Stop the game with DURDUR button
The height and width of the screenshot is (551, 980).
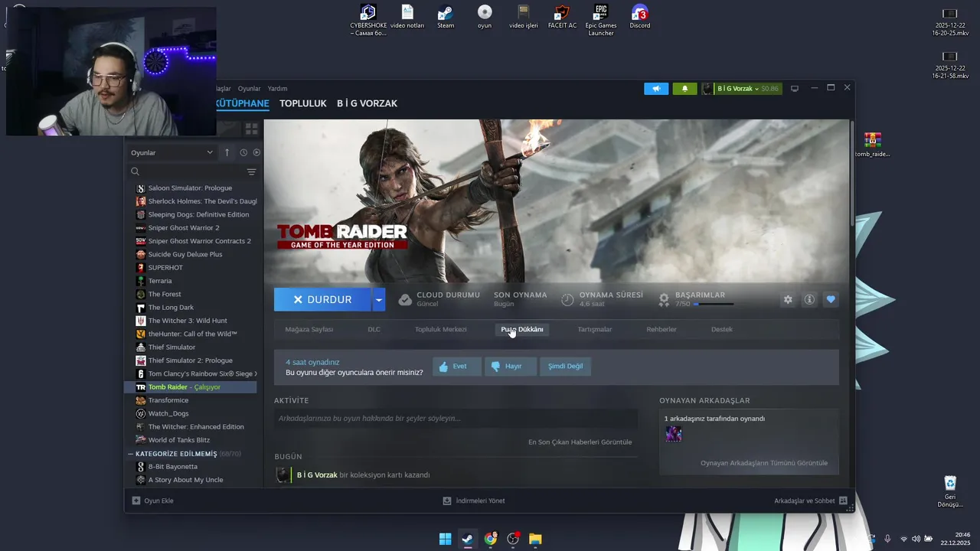click(x=323, y=299)
